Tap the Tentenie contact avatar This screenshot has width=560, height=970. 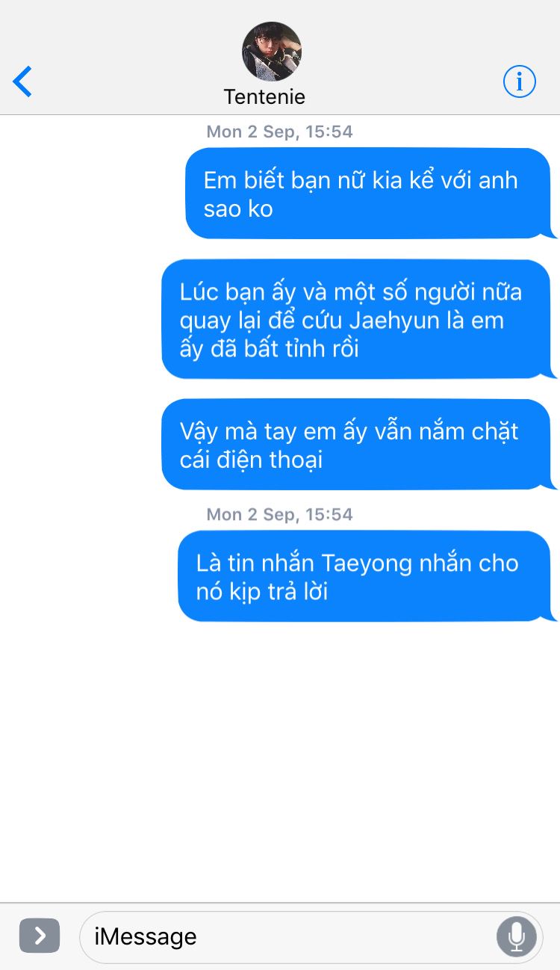coord(272,52)
